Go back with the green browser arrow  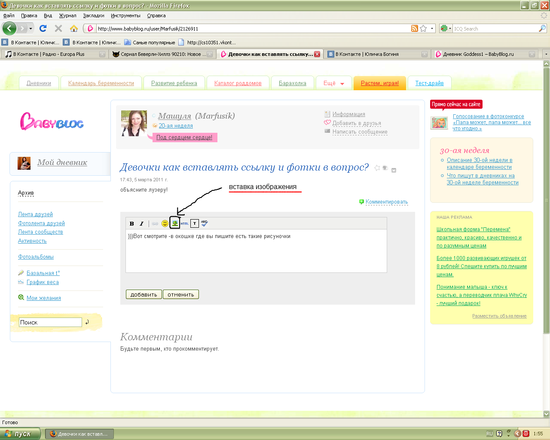point(9,28)
